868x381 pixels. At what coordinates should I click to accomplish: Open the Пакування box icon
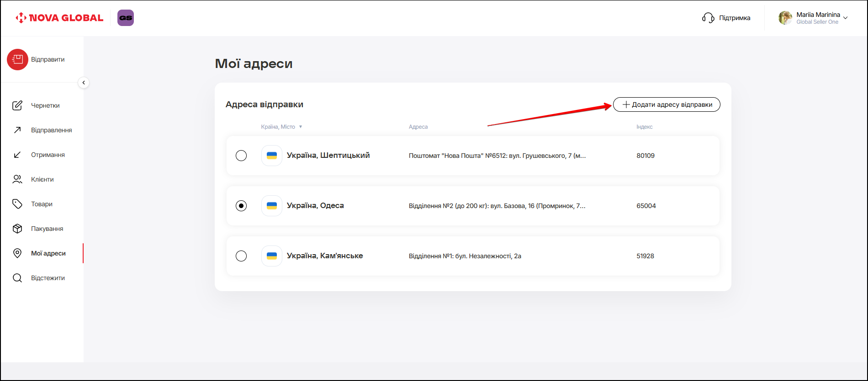pyautogui.click(x=17, y=229)
